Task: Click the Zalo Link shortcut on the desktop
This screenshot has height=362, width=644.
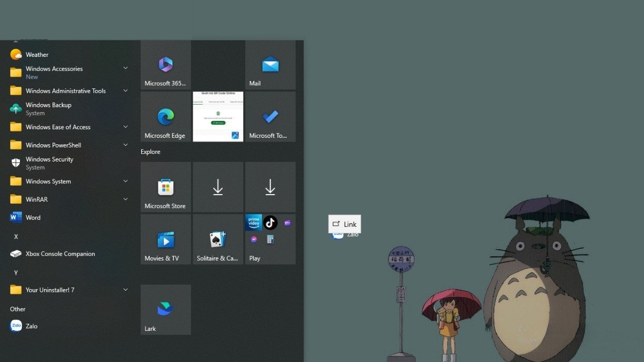Action: click(344, 224)
